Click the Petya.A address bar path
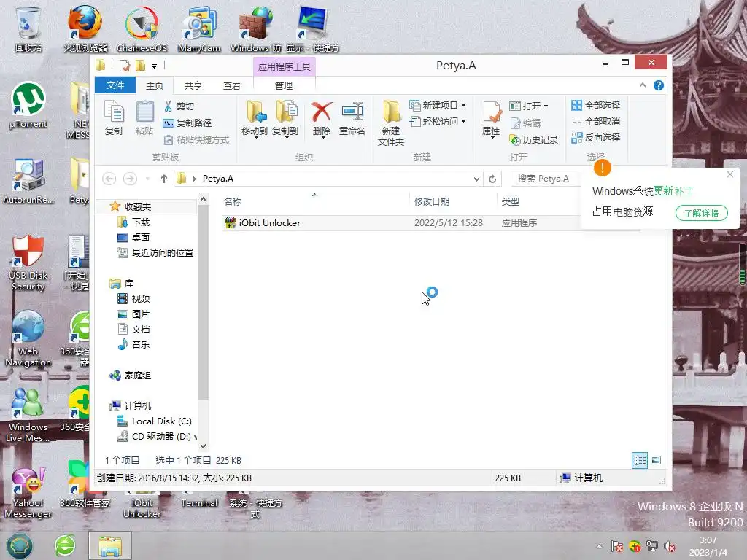 217,179
